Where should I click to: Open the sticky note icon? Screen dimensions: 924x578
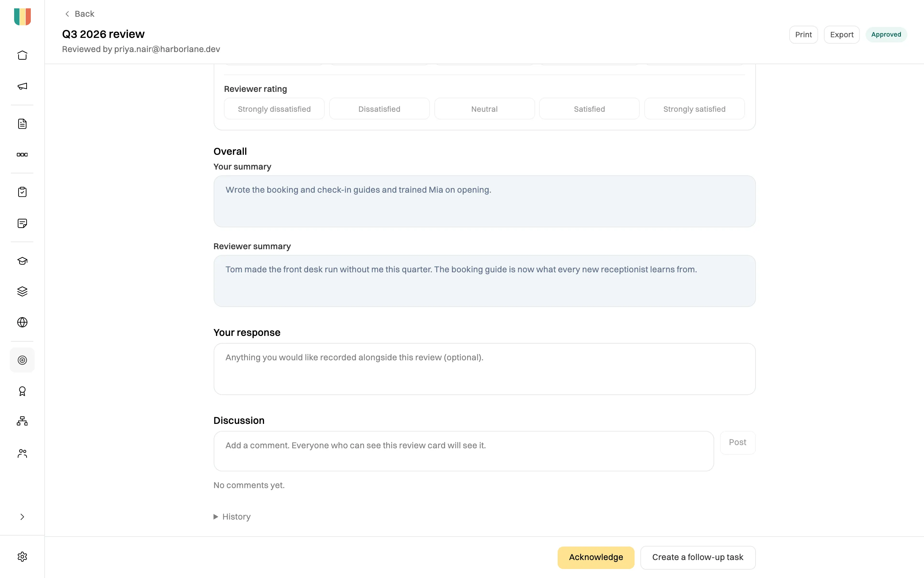22,223
